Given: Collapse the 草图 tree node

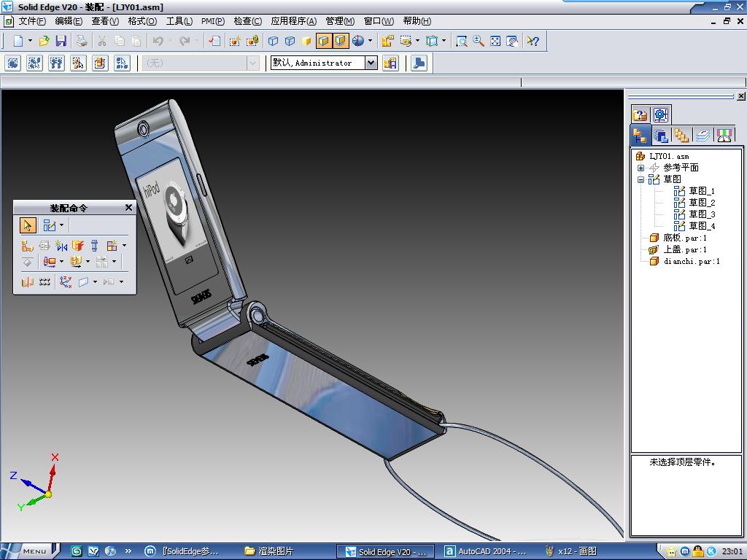Looking at the screenshot, I should 641,179.
